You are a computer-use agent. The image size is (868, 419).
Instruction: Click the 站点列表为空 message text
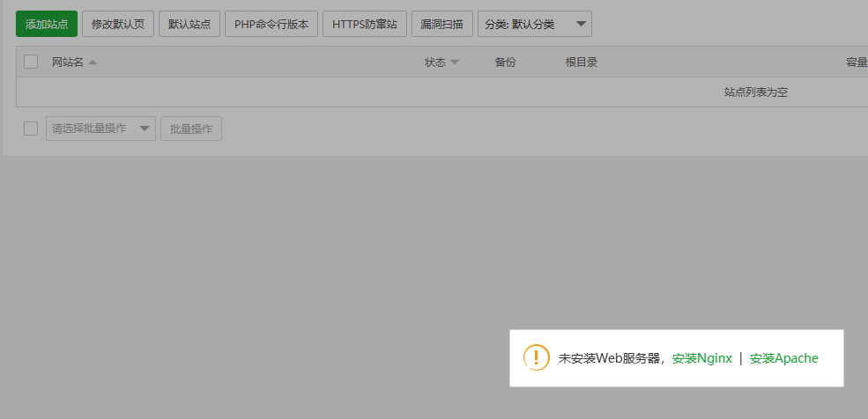(755, 92)
